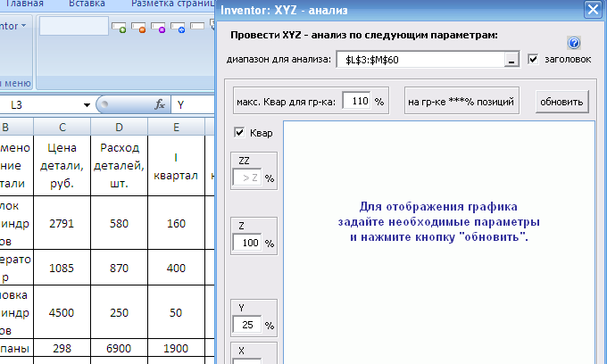Click the empty chart placeholder area in the dialog

pos(439,242)
